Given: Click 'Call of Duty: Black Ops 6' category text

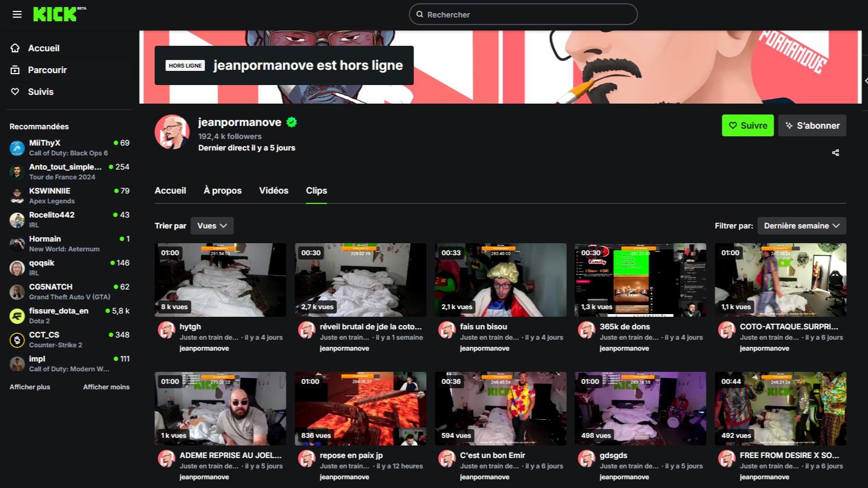Looking at the screenshot, I should [68, 153].
